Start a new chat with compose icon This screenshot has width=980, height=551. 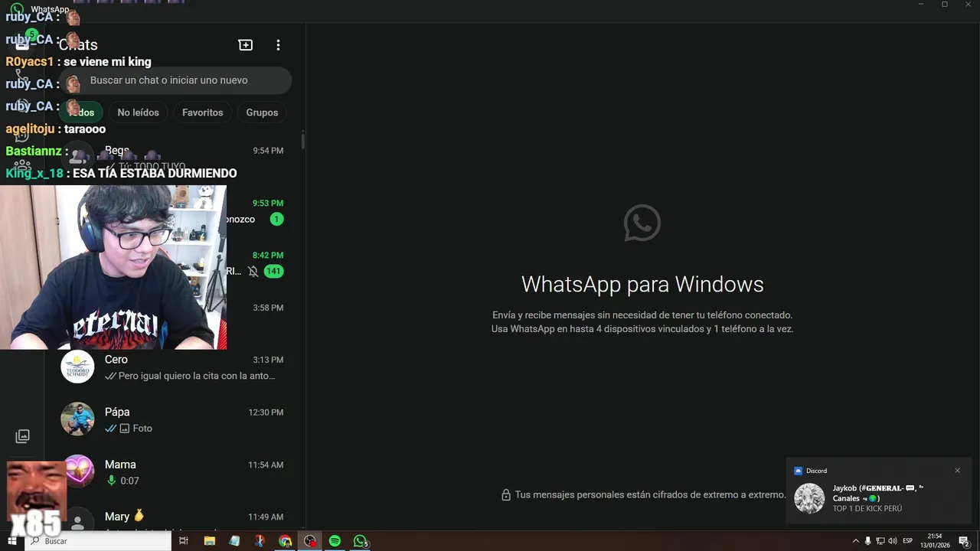click(246, 45)
